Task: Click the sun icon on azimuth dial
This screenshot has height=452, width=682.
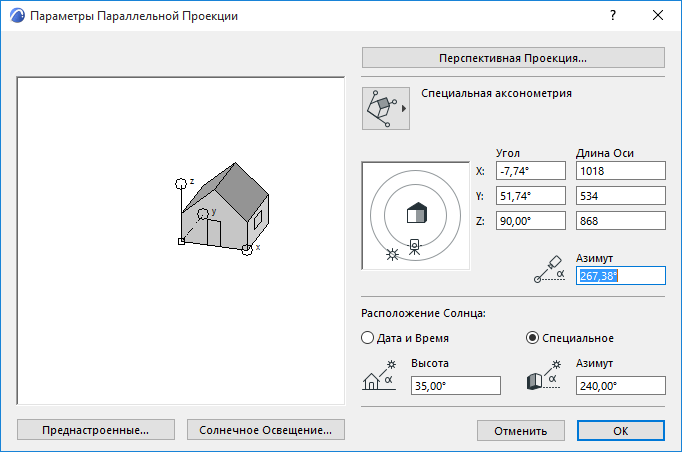Action: (x=392, y=254)
